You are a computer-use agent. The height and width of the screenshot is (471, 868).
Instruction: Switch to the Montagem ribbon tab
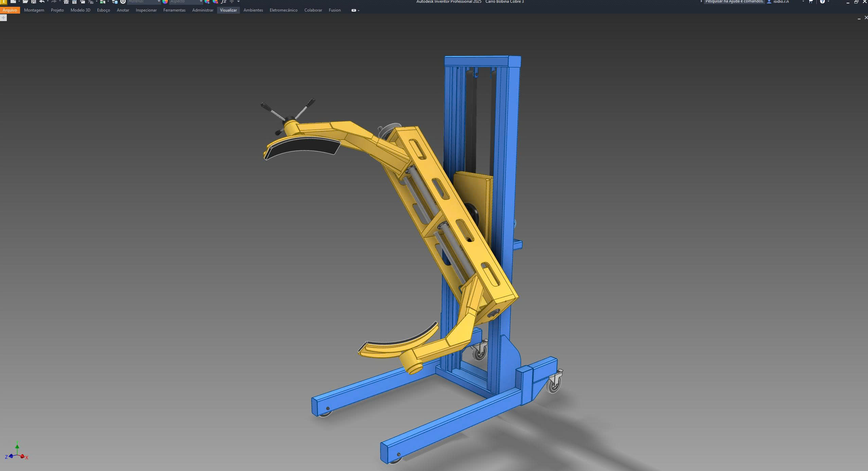(x=34, y=10)
